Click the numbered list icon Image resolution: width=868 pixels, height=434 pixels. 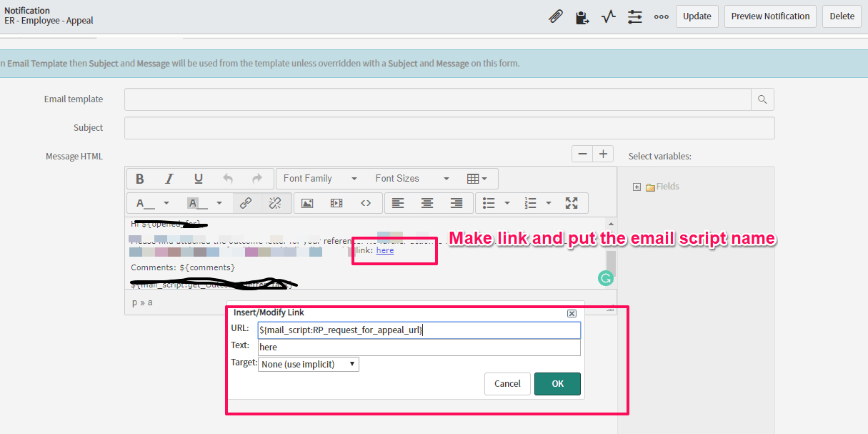coord(530,203)
